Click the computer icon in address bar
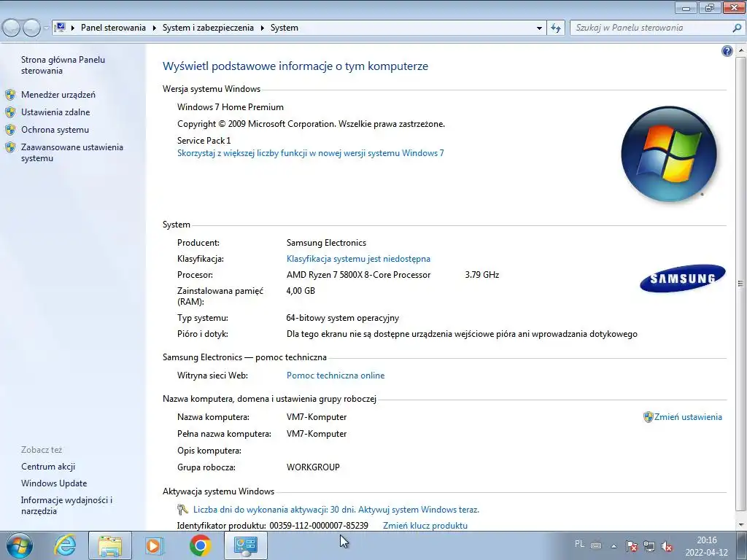This screenshot has height=560, width=747. click(x=60, y=28)
